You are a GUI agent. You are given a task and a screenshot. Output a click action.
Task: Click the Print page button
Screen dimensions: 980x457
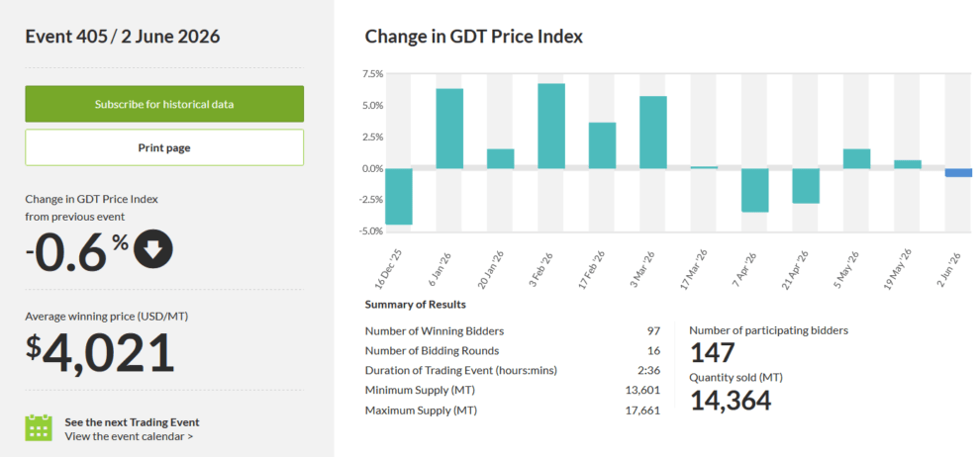(164, 148)
